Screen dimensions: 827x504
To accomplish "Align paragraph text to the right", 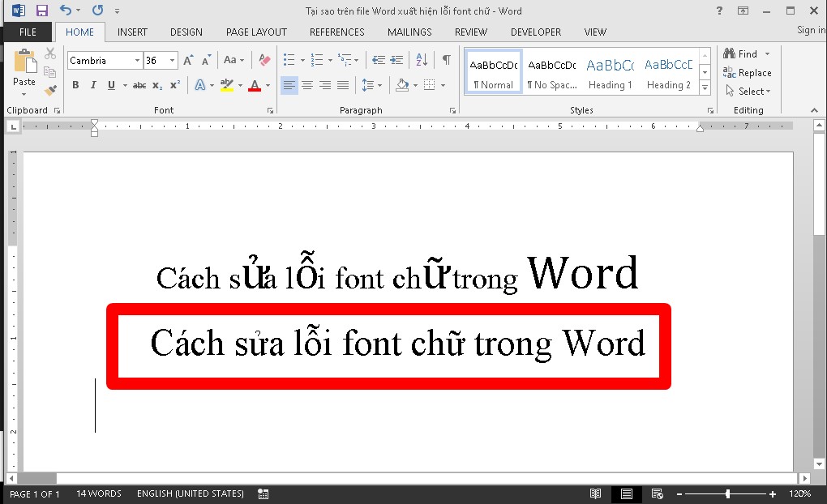I will pyautogui.click(x=325, y=85).
